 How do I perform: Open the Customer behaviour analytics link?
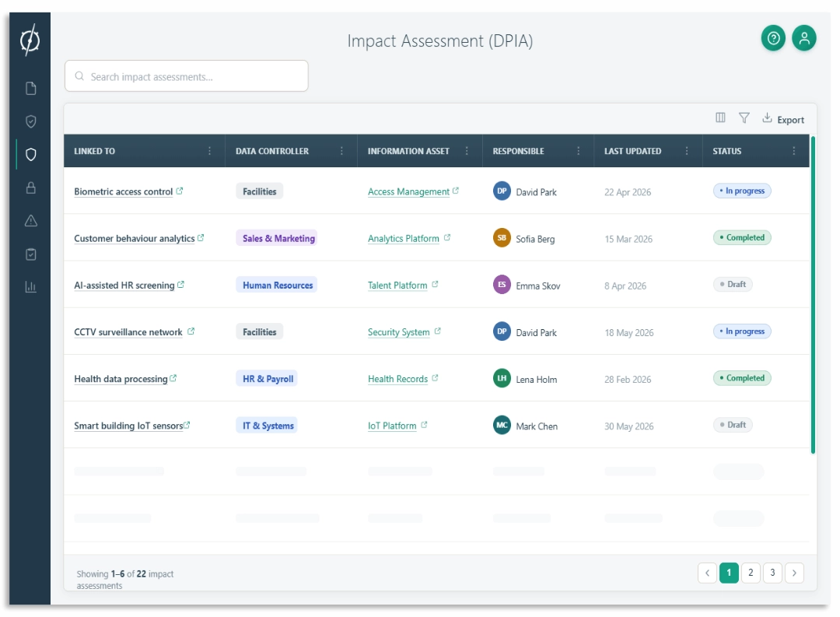pos(135,239)
